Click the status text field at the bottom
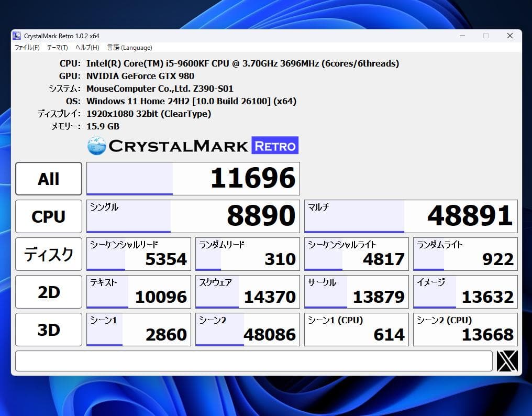The width and height of the screenshot is (532, 416). coord(254,361)
